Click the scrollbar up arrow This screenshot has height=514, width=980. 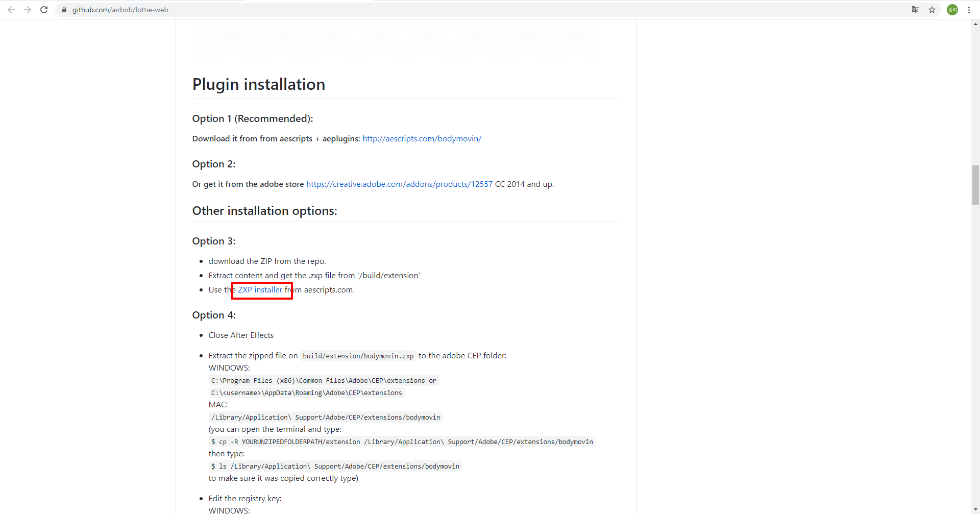pyautogui.click(x=975, y=24)
